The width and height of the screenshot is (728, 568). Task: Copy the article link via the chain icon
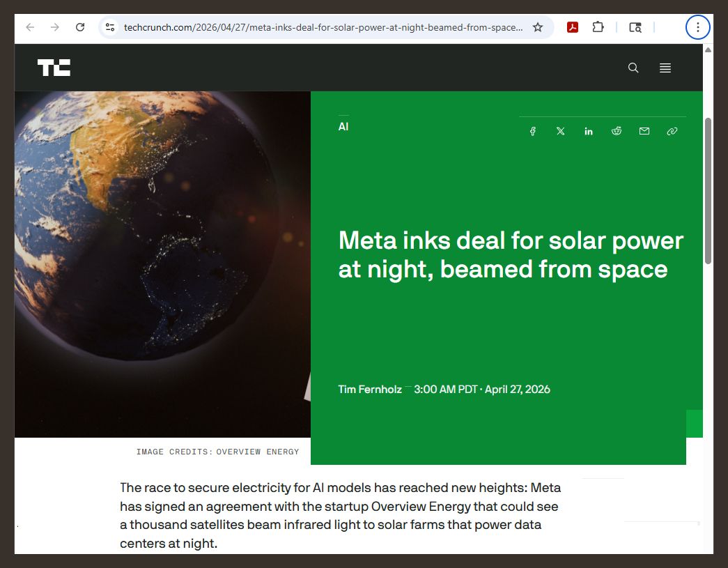[x=672, y=131]
